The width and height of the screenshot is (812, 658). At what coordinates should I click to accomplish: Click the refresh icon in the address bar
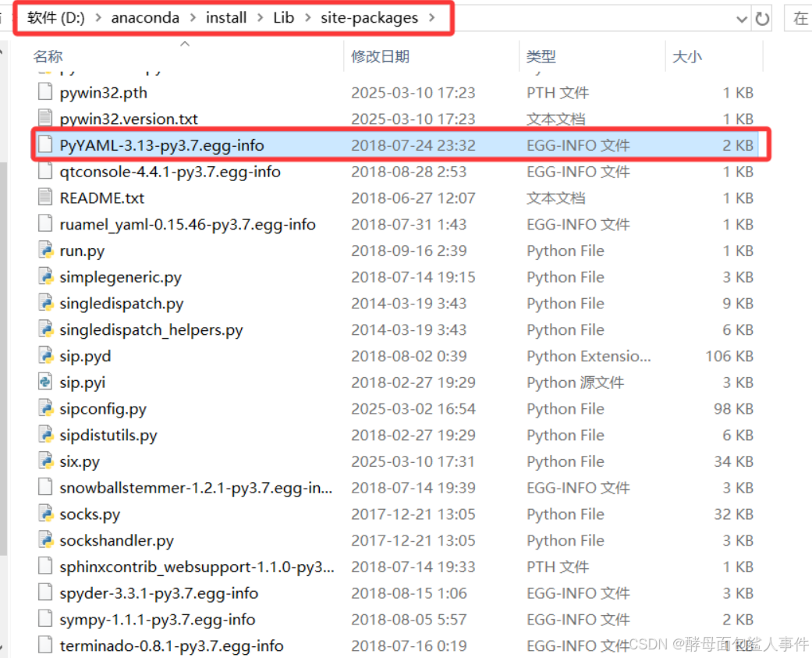tap(763, 17)
